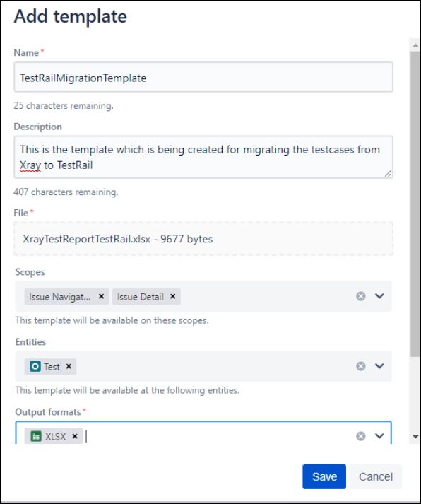The height and width of the screenshot is (504, 421).
Task: Click the File field label
Action: tap(21, 213)
